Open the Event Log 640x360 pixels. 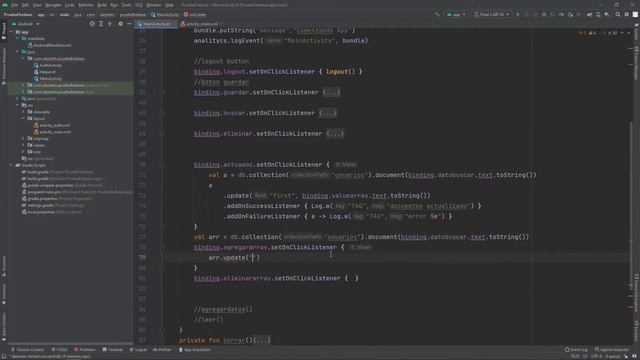[x=576, y=350]
